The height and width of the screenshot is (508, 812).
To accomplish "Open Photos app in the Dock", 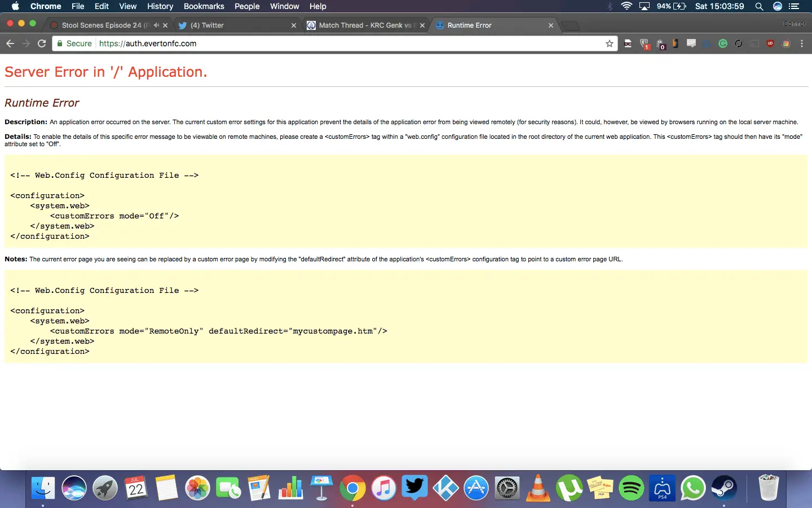I will point(197,488).
